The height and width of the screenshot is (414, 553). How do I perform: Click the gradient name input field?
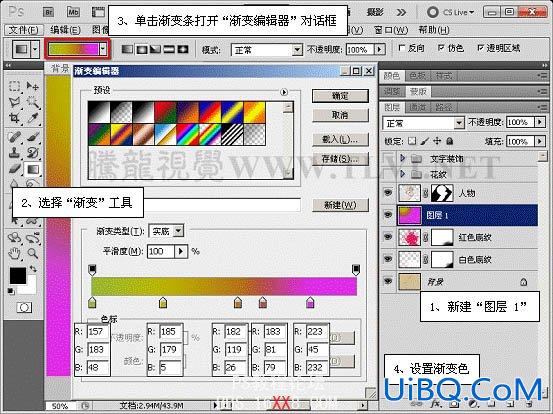coord(222,205)
